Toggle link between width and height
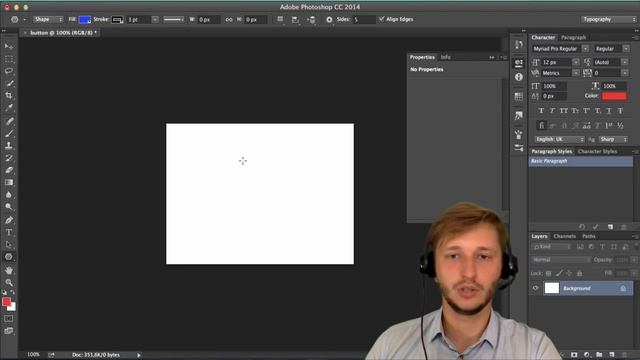The width and height of the screenshot is (640, 360). tap(229, 20)
